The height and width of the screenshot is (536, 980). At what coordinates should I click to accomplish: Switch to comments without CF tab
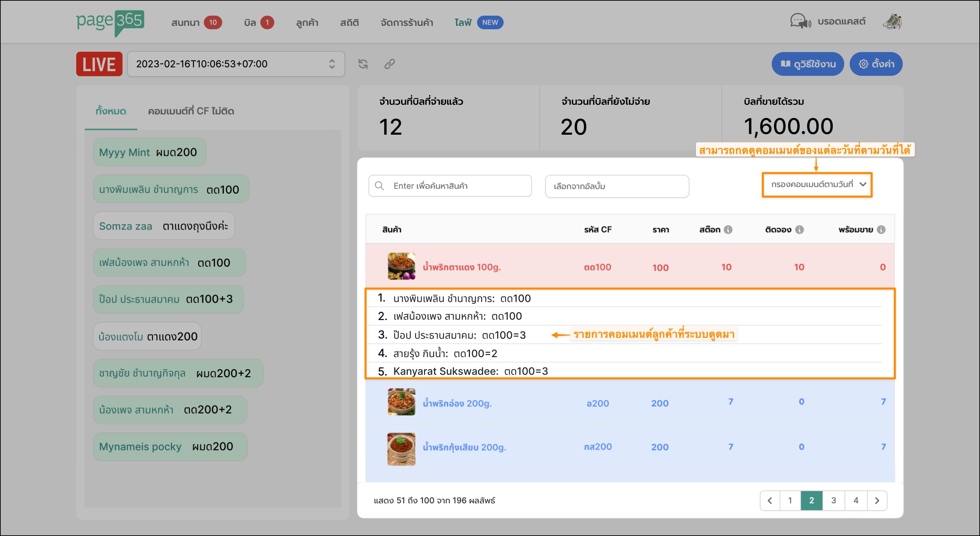coord(191,111)
